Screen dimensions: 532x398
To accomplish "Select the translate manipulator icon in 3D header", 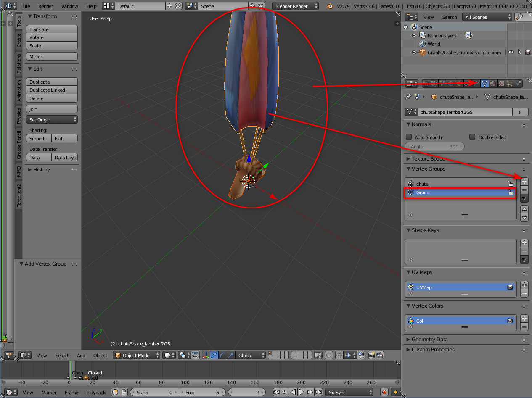I will pos(214,355).
